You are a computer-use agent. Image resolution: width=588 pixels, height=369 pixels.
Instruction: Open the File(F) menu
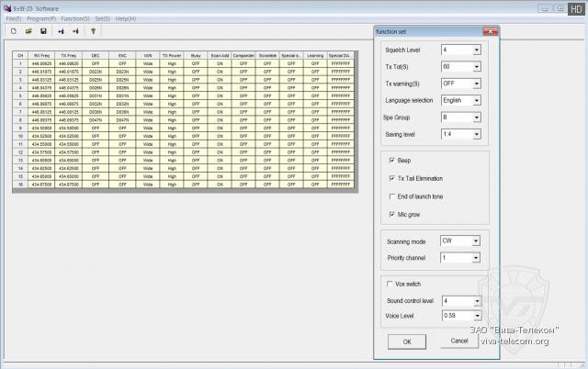tap(14, 18)
